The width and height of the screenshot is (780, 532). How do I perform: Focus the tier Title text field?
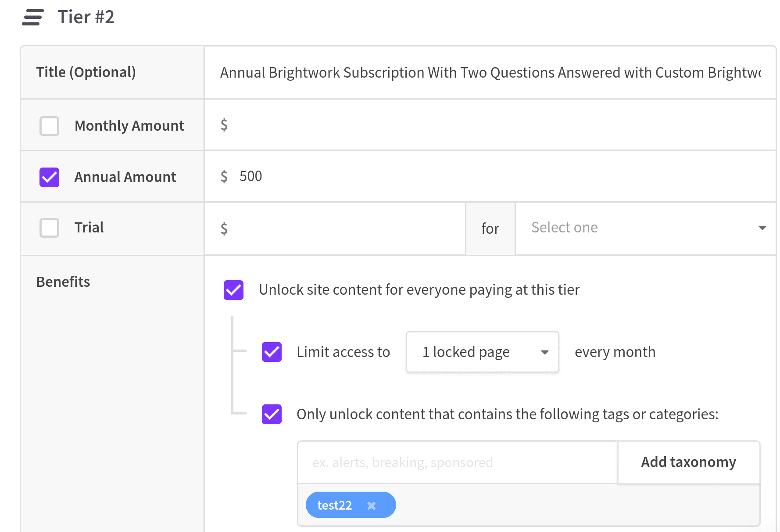(x=490, y=72)
